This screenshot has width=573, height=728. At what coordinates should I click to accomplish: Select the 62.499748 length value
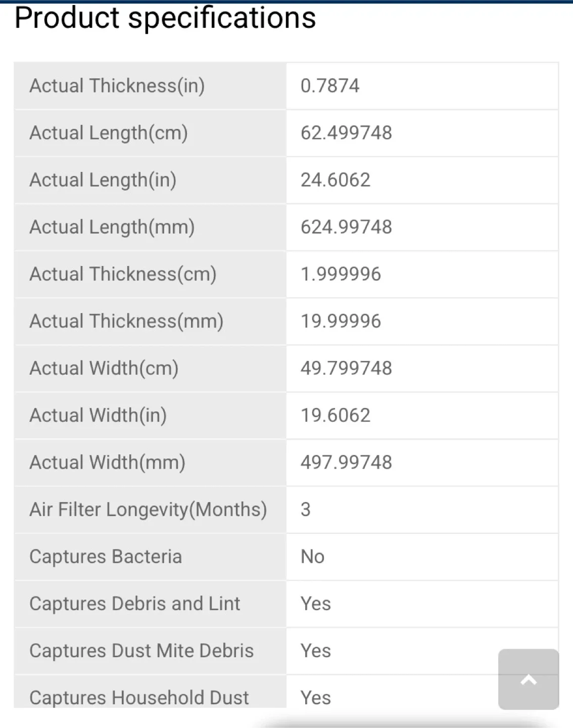(346, 133)
